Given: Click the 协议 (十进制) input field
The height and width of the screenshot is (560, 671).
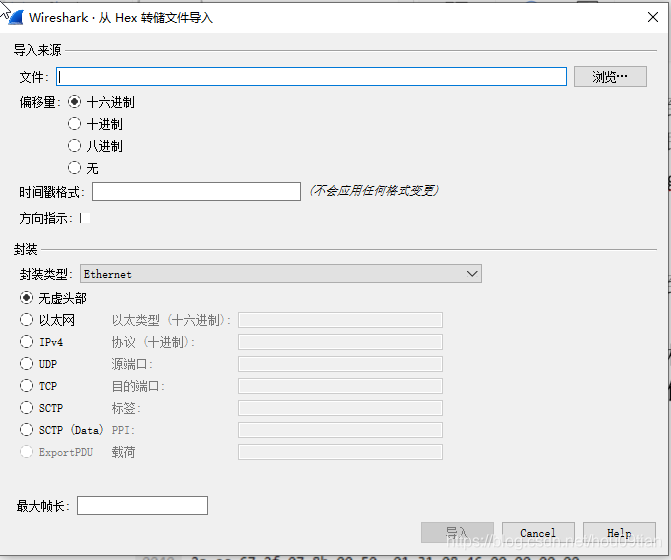Looking at the screenshot, I should pos(340,342).
